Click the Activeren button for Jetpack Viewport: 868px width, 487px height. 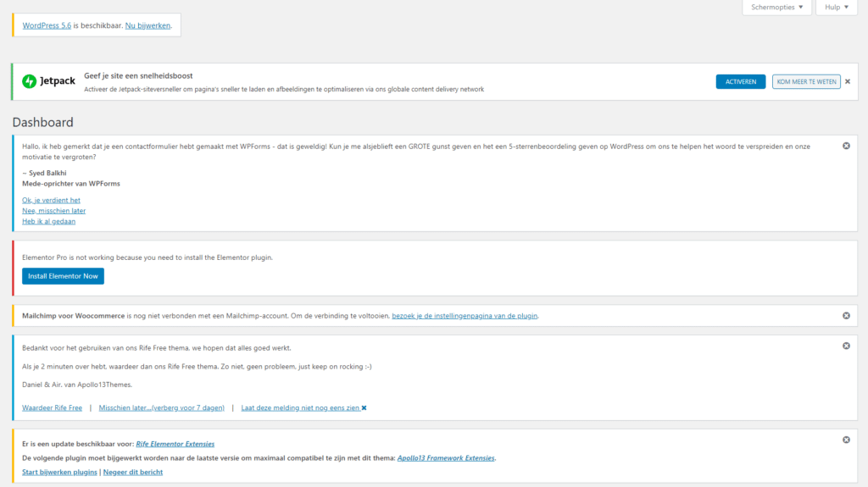741,81
